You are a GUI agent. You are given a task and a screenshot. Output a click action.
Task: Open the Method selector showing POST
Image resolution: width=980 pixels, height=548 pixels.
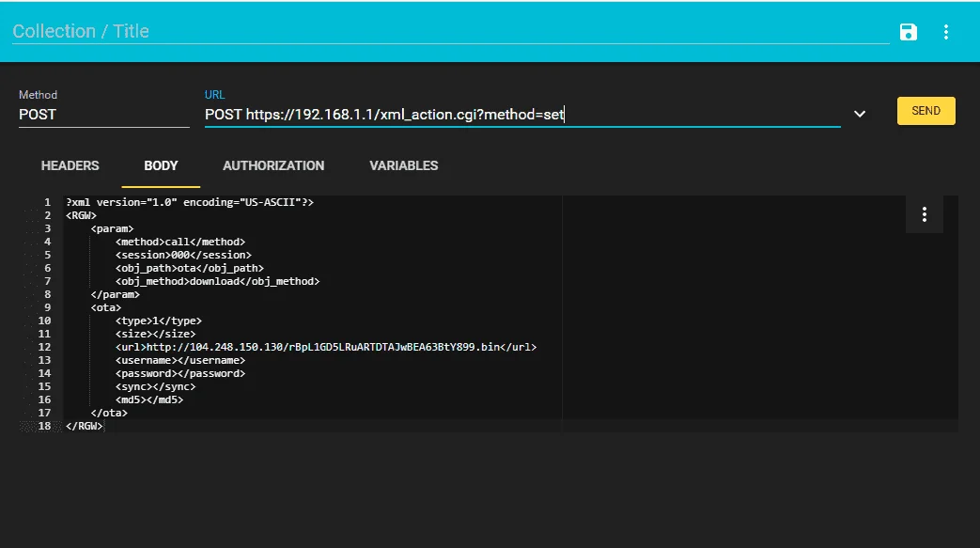[x=103, y=115]
